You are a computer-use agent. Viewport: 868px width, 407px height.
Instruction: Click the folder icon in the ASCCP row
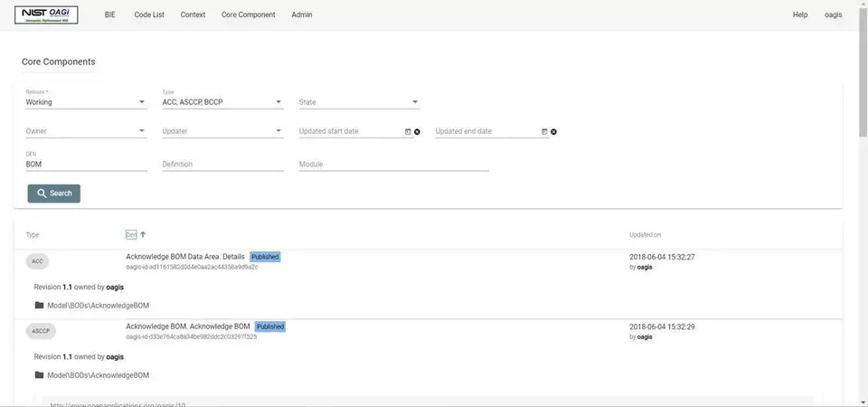point(39,374)
